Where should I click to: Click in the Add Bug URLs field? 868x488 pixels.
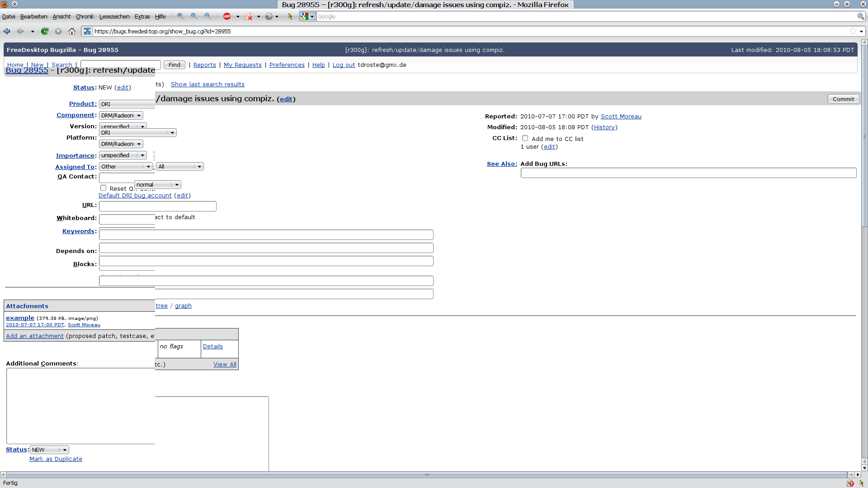(x=688, y=173)
